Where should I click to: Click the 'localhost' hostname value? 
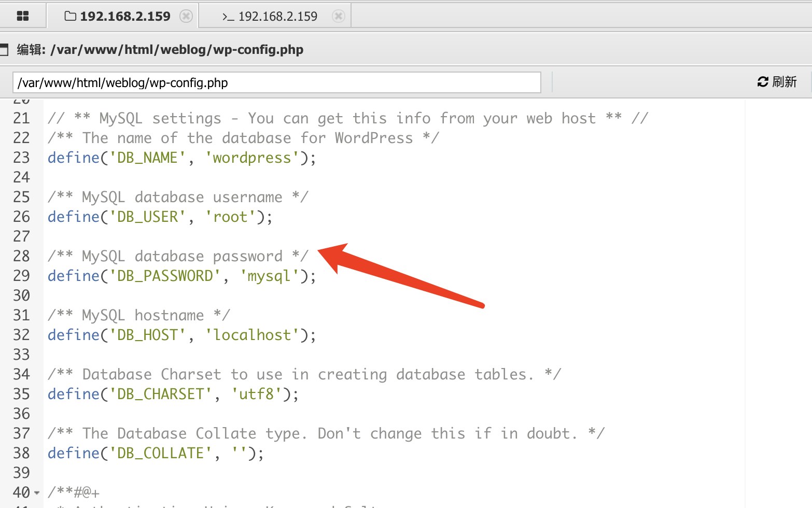click(252, 335)
